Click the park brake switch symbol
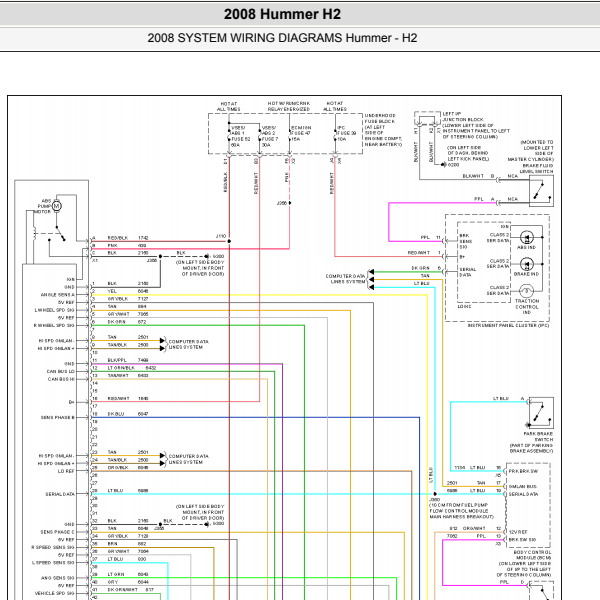This screenshot has width=600, height=600. [541, 413]
